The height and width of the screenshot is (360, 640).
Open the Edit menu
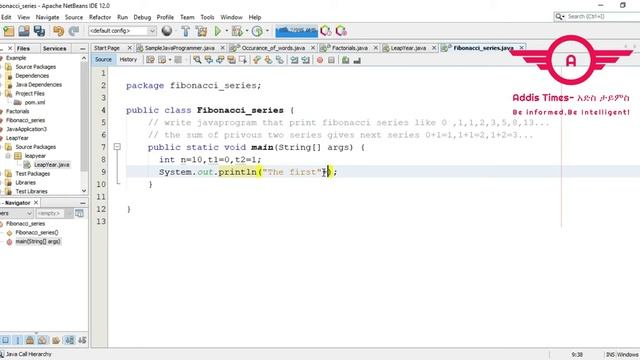pyautogui.click(x=6, y=17)
